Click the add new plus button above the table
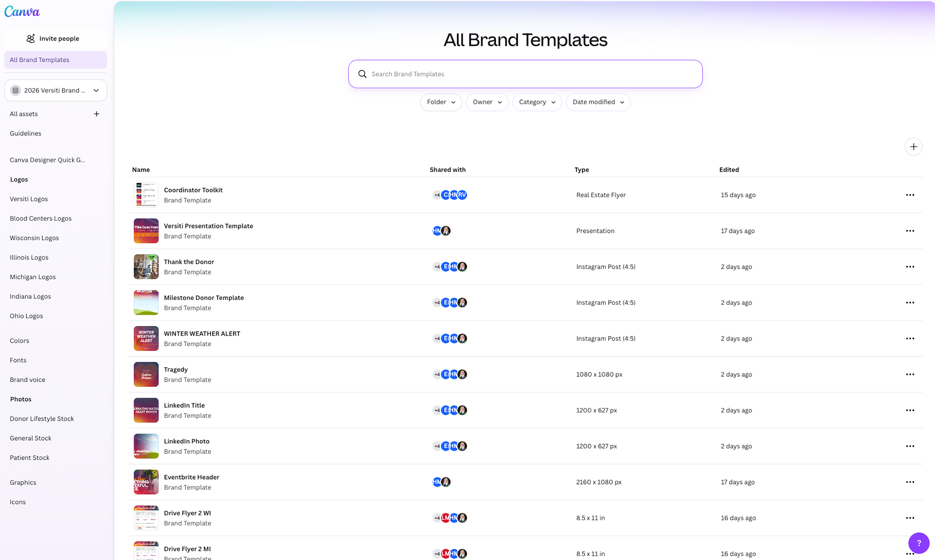The image size is (935, 560). [913, 147]
